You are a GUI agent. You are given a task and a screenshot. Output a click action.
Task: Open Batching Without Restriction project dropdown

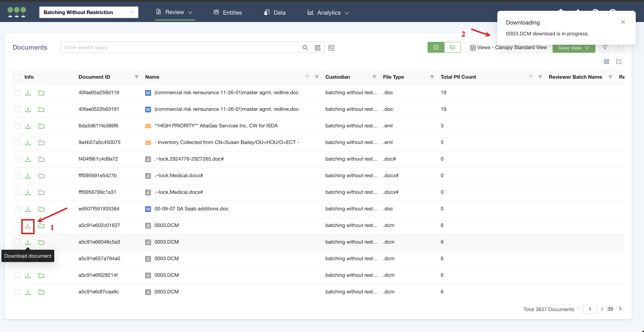(x=88, y=12)
